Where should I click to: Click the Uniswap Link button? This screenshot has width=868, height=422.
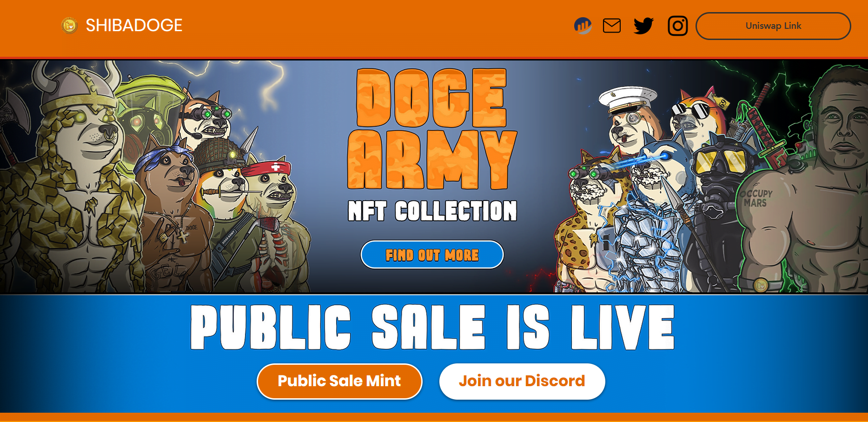773,26
